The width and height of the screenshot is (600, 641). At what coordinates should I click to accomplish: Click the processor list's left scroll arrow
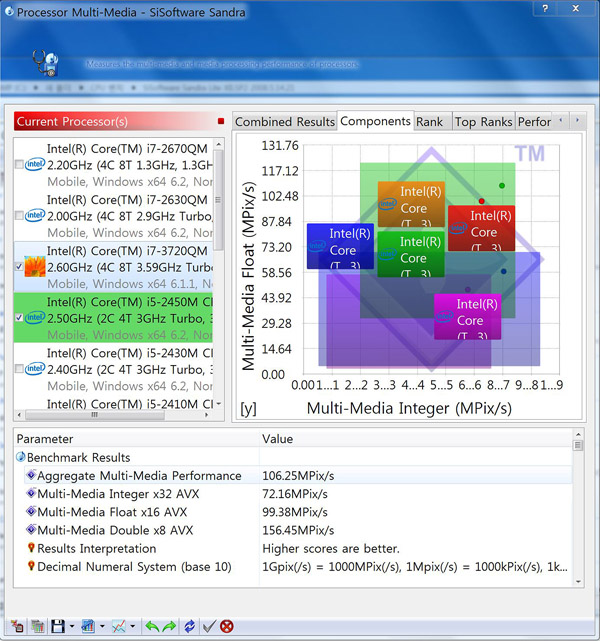(x=19, y=415)
